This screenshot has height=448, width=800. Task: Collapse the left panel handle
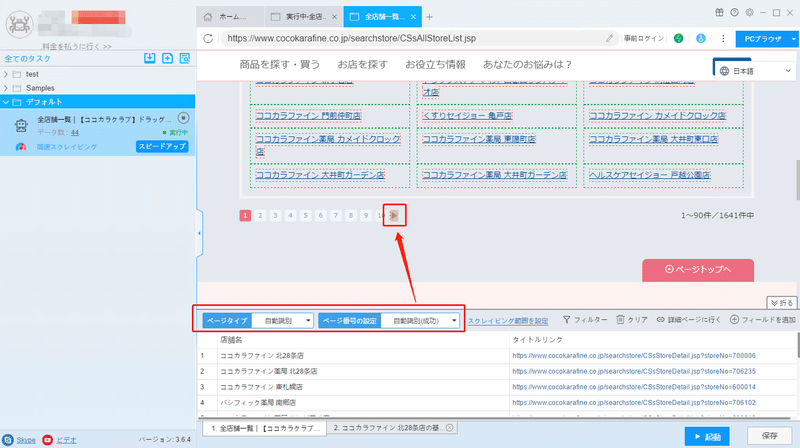[199, 233]
